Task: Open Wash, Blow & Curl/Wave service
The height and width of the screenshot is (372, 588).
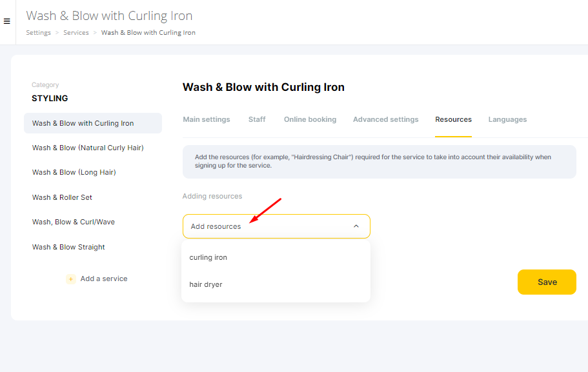Action: click(x=73, y=222)
